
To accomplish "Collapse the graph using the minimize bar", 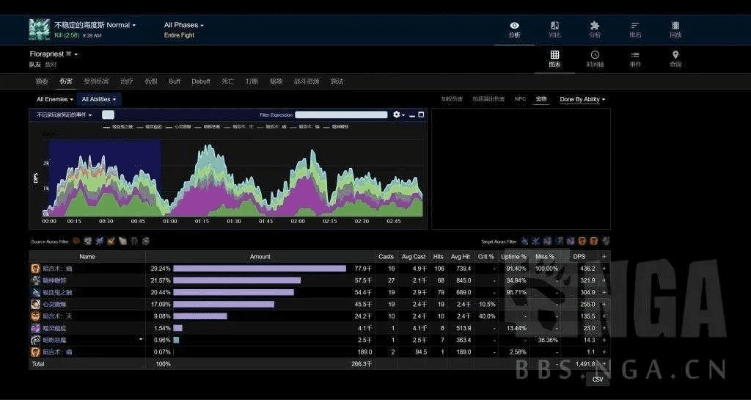I will click(412, 115).
